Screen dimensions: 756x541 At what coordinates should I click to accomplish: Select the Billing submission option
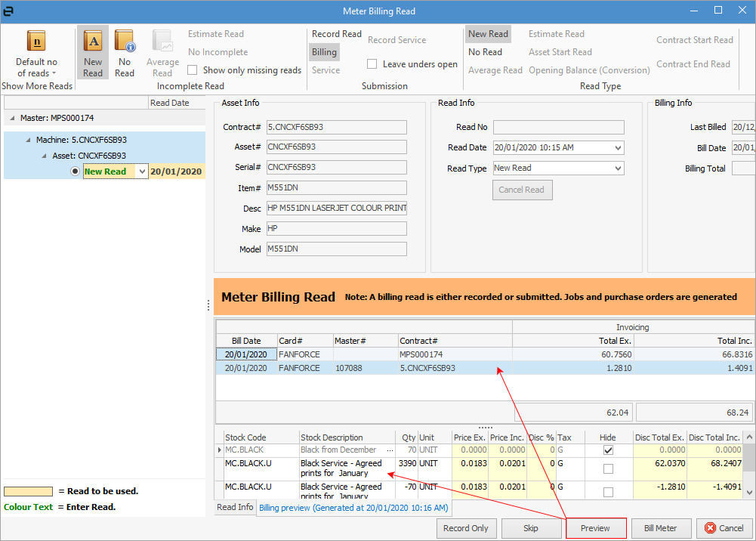pyautogui.click(x=324, y=52)
